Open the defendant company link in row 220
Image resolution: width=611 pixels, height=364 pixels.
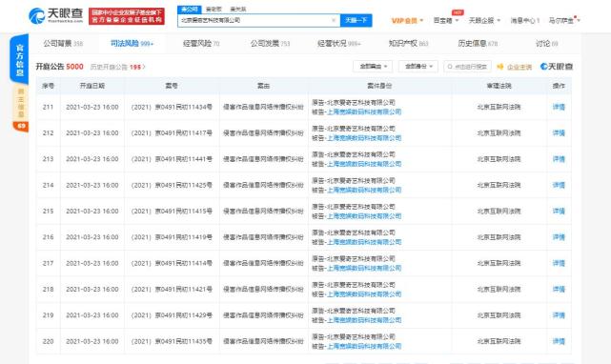tap(364, 347)
